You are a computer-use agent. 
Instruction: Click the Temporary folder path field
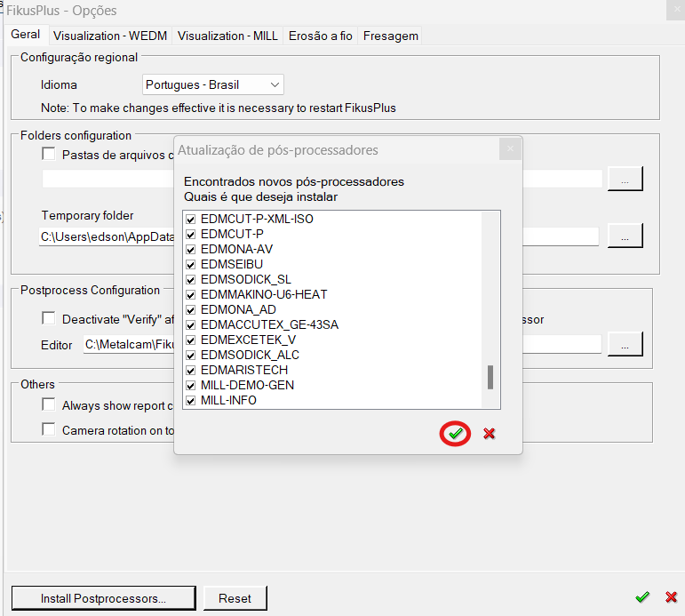(x=107, y=237)
